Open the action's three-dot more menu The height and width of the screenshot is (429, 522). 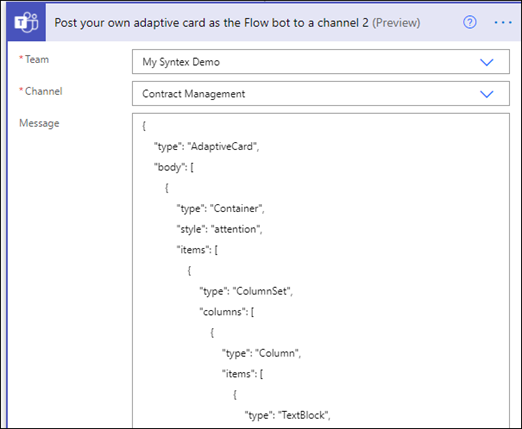tap(503, 22)
